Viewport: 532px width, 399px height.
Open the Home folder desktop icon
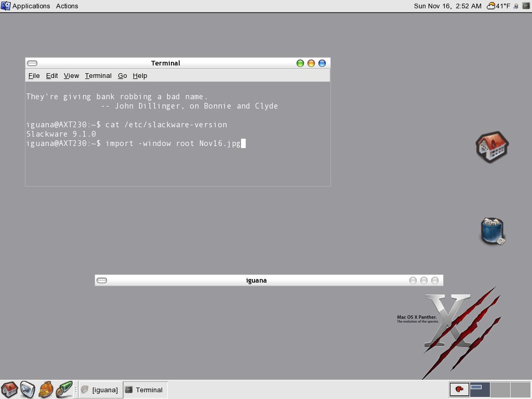(492, 147)
